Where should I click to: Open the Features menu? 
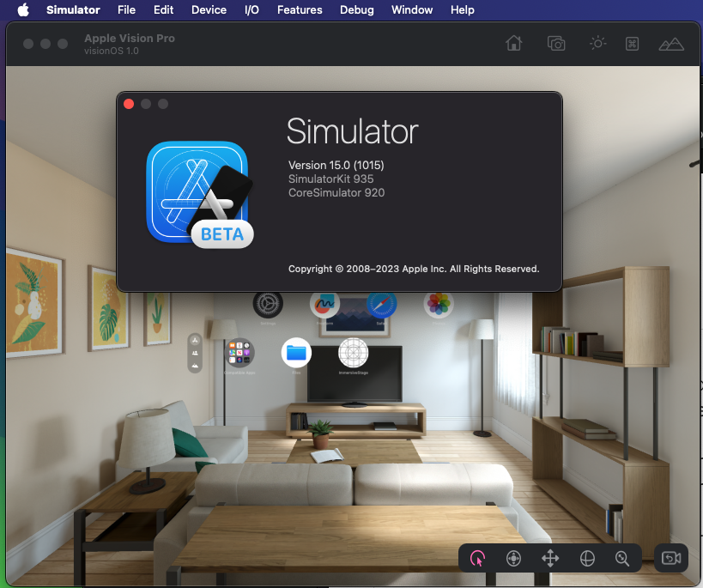[300, 9]
